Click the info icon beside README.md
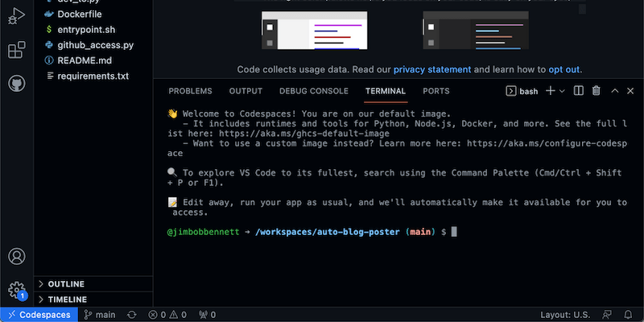Image resolution: width=644 pixels, height=322 pixels. tap(49, 60)
